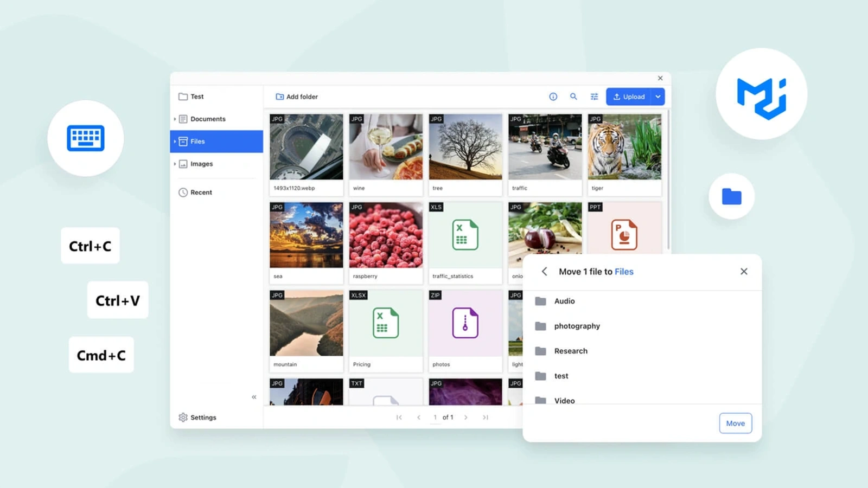Viewport: 868px width, 488px height.
Task: Choose the Research folder as destination
Action: 642,351
